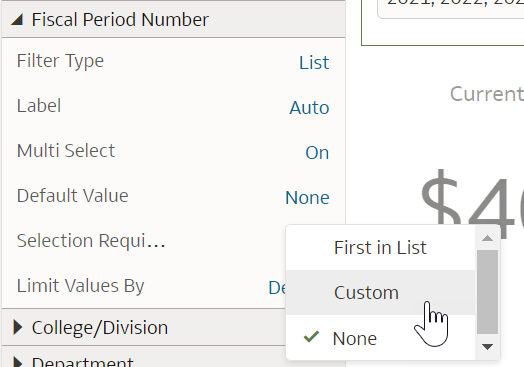Change Filter Type value List
Image resolution: width=524 pixels, height=367 pixels.
(314, 63)
